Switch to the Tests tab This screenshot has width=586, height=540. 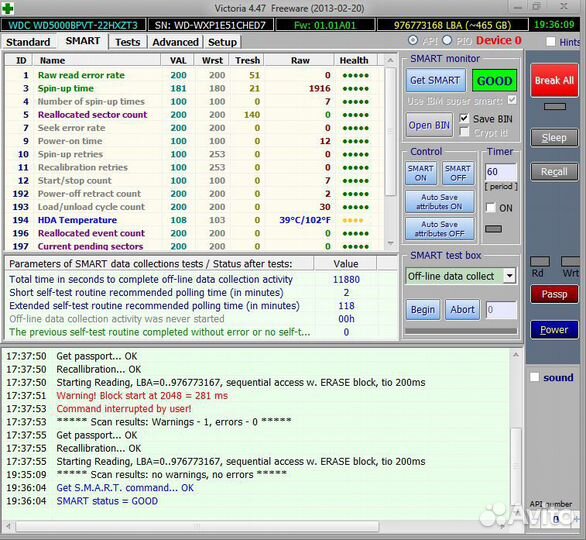127,42
